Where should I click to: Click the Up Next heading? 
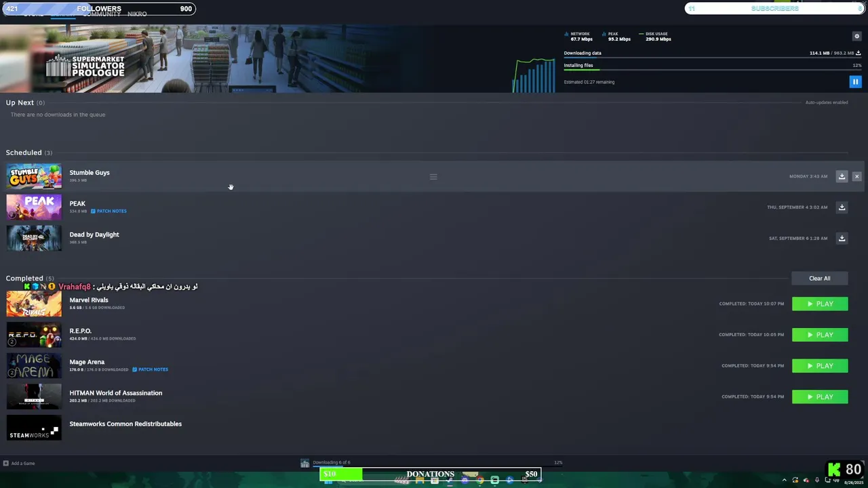(20, 102)
